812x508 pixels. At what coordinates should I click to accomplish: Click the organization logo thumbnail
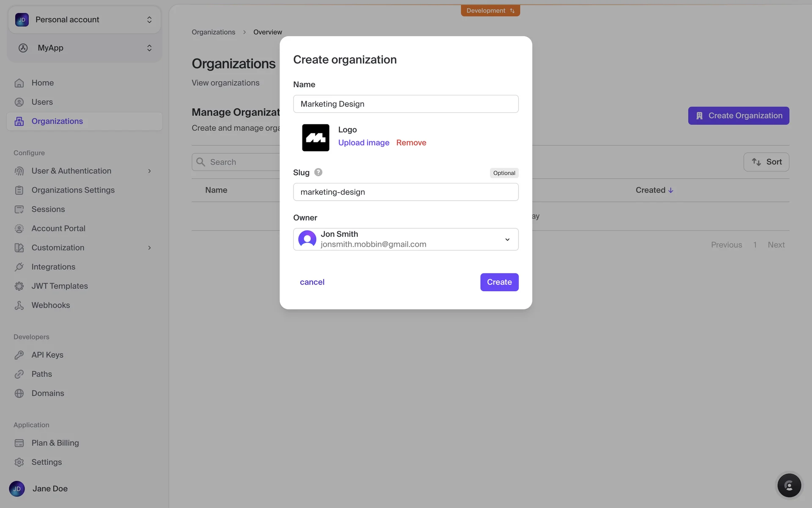click(x=315, y=138)
